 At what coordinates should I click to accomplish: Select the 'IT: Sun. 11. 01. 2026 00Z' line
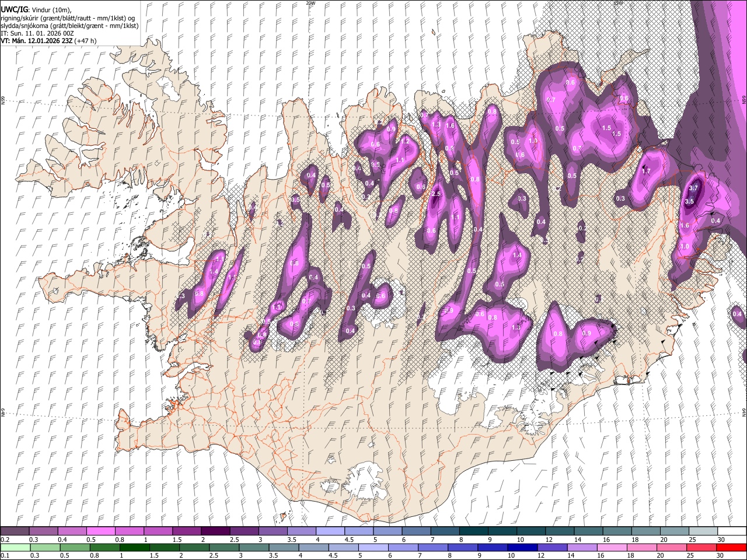tap(37, 33)
